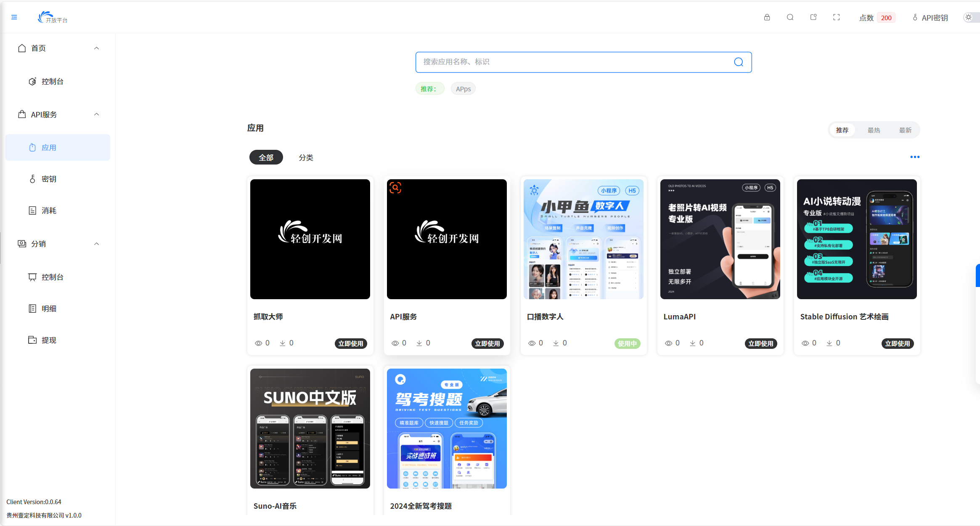Click the 首页 home icon
This screenshot has height=526, width=980.
[22, 48]
